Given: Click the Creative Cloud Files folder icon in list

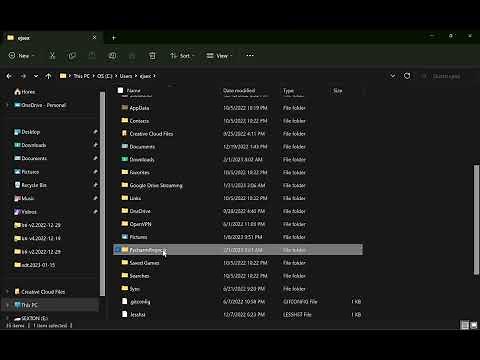Looking at the screenshot, I should (x=125, y=133).
